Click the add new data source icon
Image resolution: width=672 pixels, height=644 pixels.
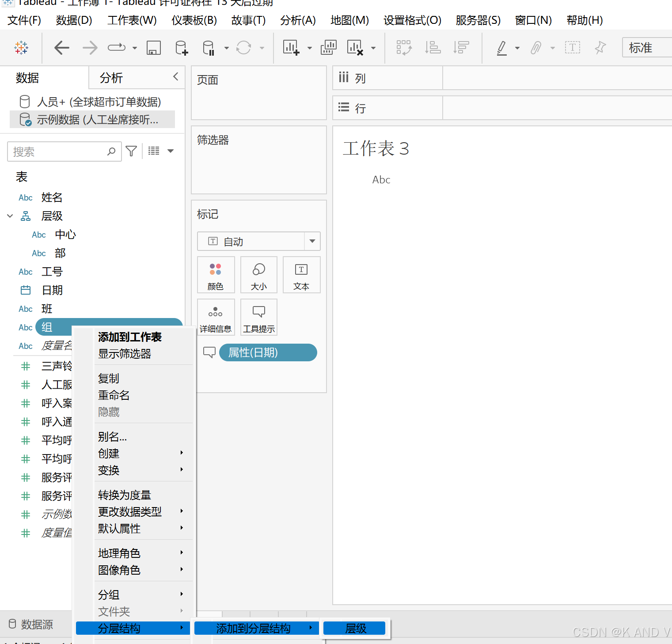[182, 48]
